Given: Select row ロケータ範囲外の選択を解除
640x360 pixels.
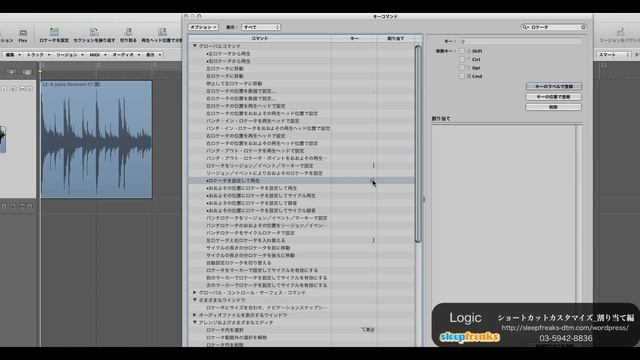Looking at the screenshot, I should pyautogui.click(x=301, y=338).
